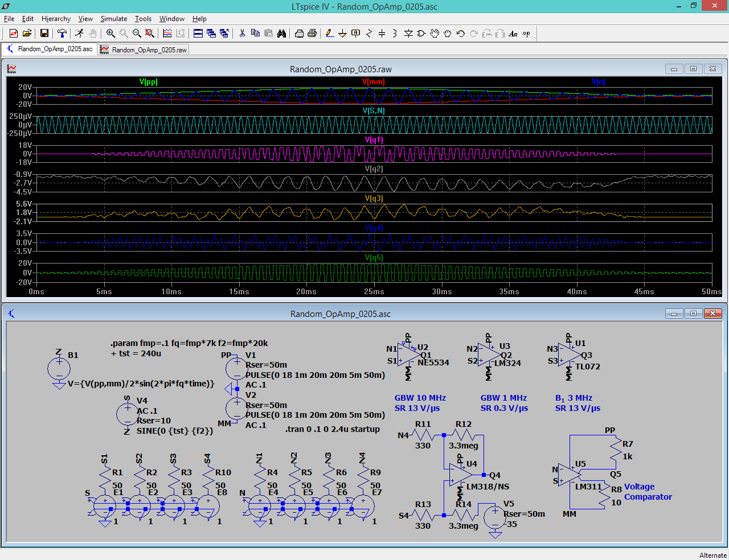Click the NE5534 op-amp U2 symbol

409,355
